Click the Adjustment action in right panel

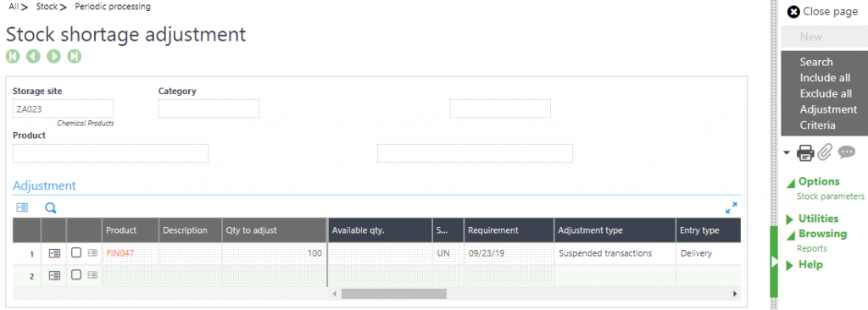point(828,109)
